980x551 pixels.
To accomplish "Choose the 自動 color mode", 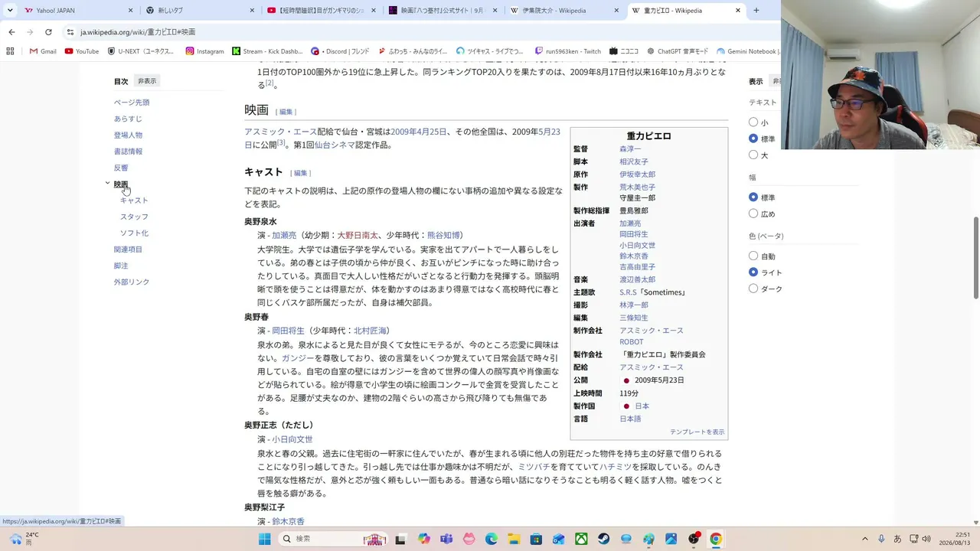I will click(753, 256).
